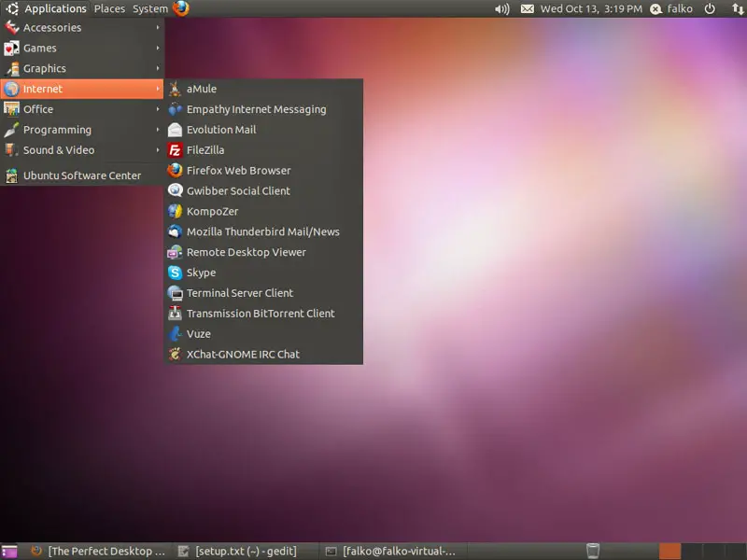747x560 pixels.
Task: Expand the Office submenu arrow
Action: (x=158, y=109)
